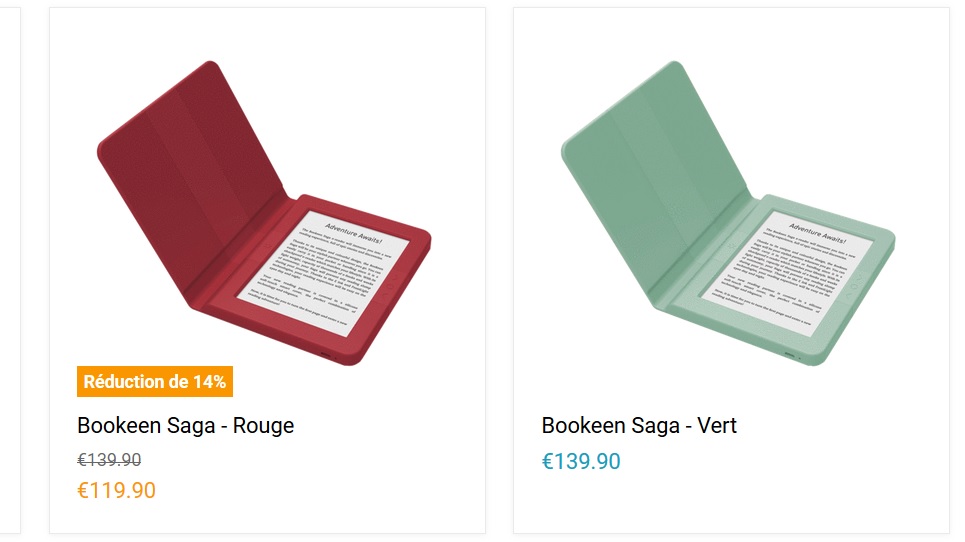Screen dimensions: 965x542
Task: Open the "Bookeen Saga - Vert" product title
Action: 639,426
